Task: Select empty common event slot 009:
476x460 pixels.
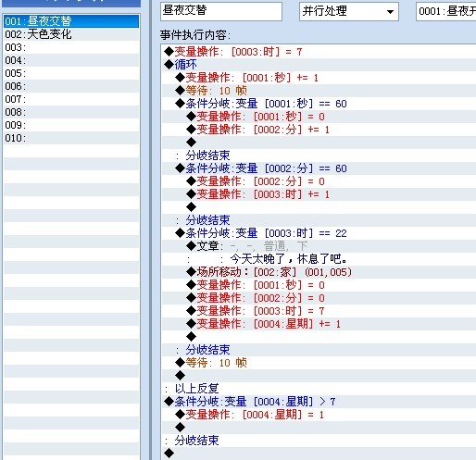Action: tap(71, 125)
